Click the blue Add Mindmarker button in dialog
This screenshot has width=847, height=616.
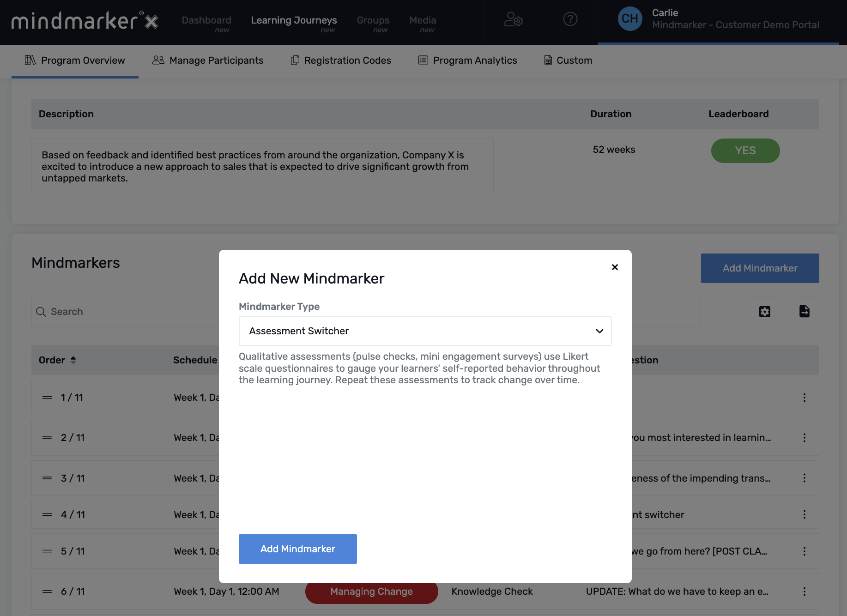[x=298, y=549]
